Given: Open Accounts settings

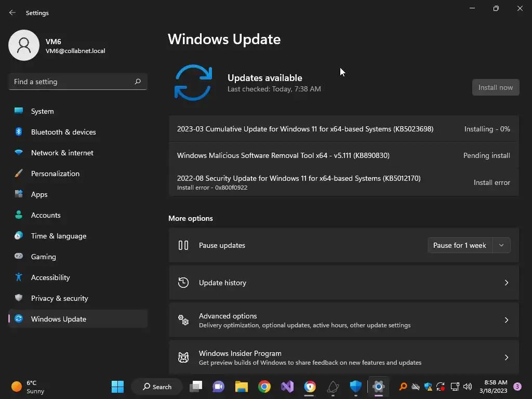Looking at the screenshot, I should coord(78,215).
